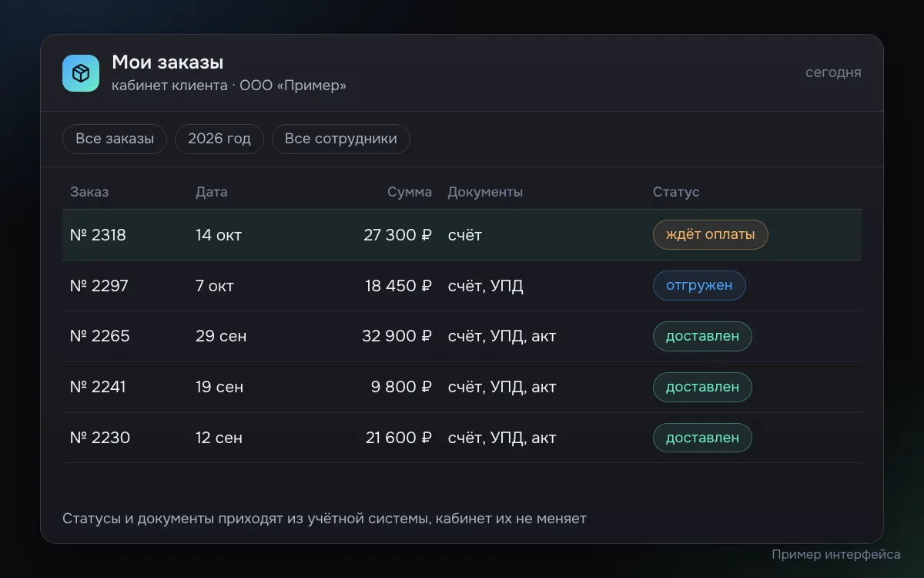
Task: Click the «сегодня» label in header
Action: click(833, 72)
